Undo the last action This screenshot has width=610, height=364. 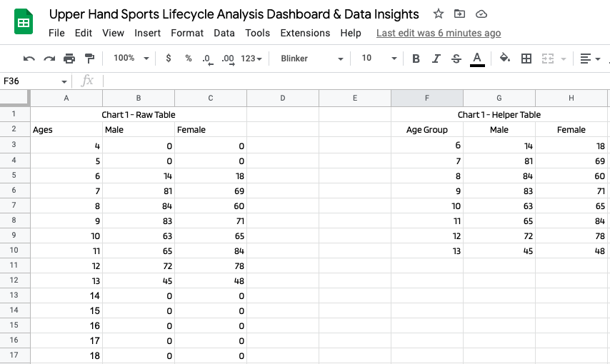pos(29,59)
